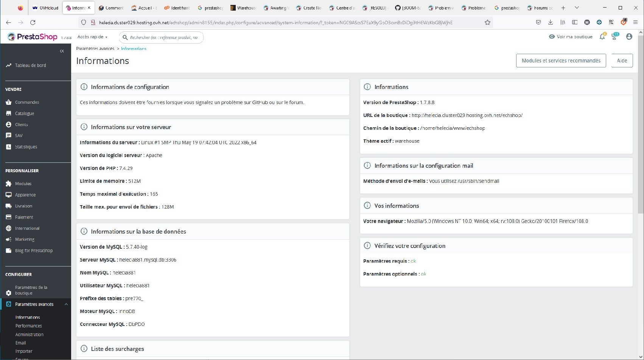Open the employee profile avatar icon

click(629, 37)
